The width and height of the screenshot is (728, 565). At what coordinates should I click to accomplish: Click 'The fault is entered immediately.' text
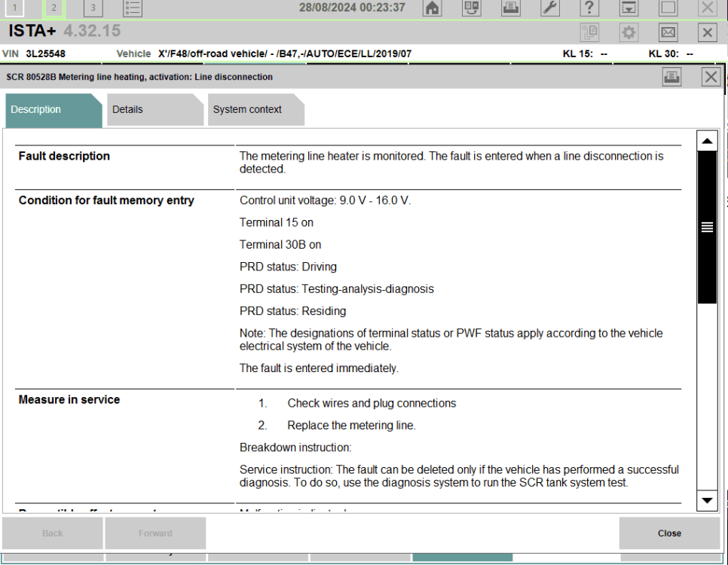(x=319, y=368)
